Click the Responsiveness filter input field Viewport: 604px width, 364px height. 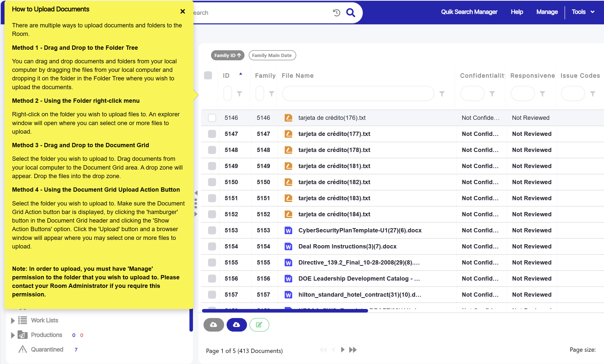523,93
